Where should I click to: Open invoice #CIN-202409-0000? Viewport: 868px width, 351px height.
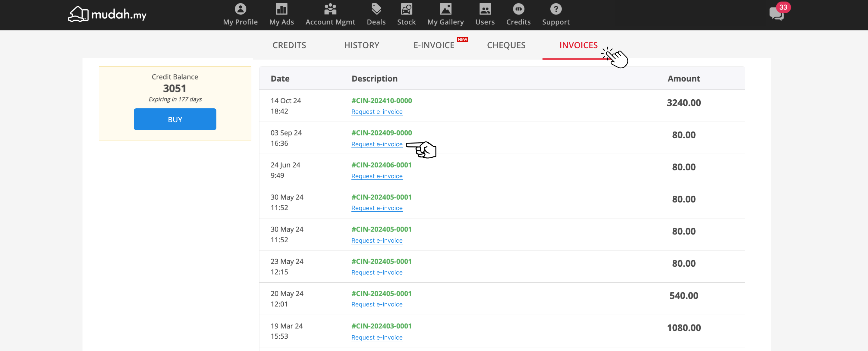382,133
